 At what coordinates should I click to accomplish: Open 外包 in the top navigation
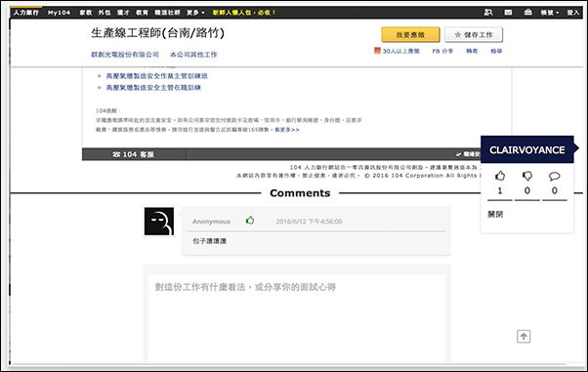105,13
